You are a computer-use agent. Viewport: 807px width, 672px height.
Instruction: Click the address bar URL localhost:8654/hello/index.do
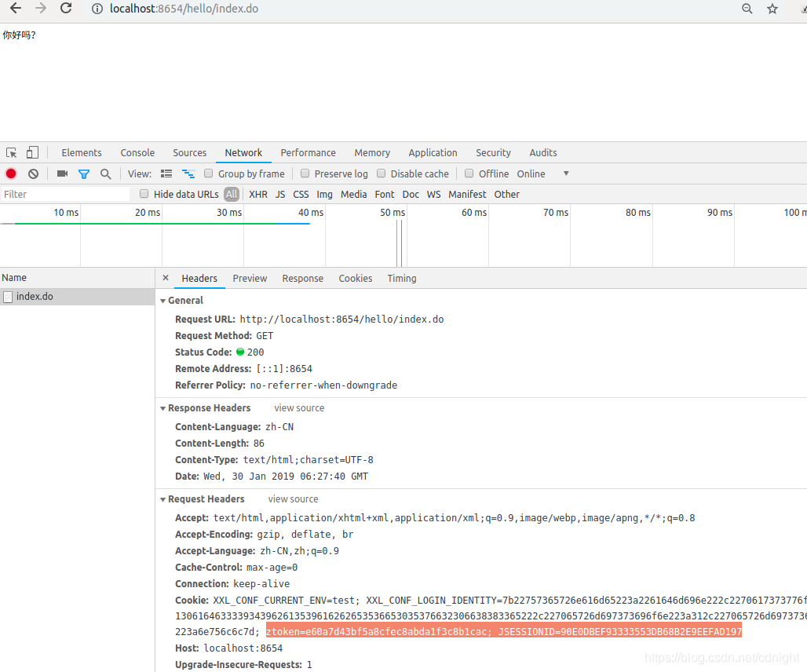pyautogui.click(x=184, y=9)
